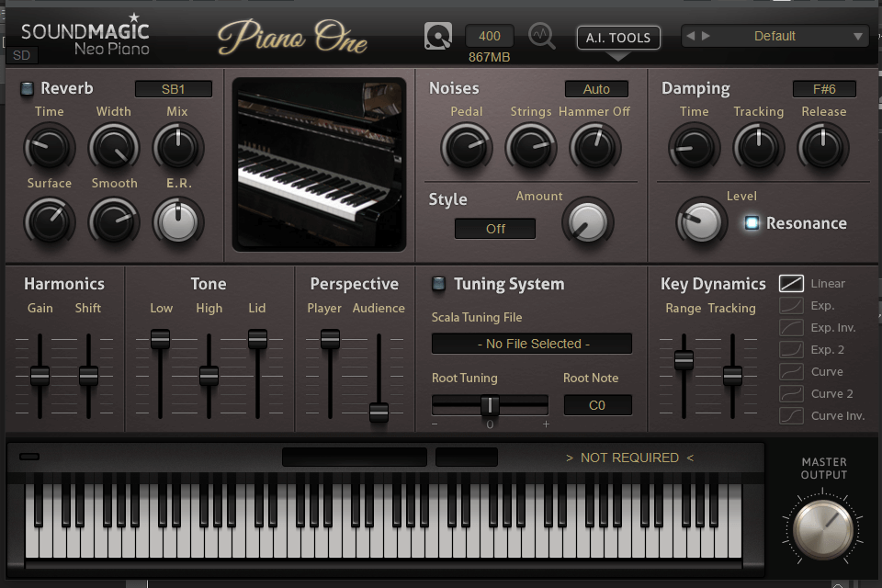The width and height of the screenshot is (882, 588).
Task: Click the sample disk streaming icon
Action: click(437, 36)
